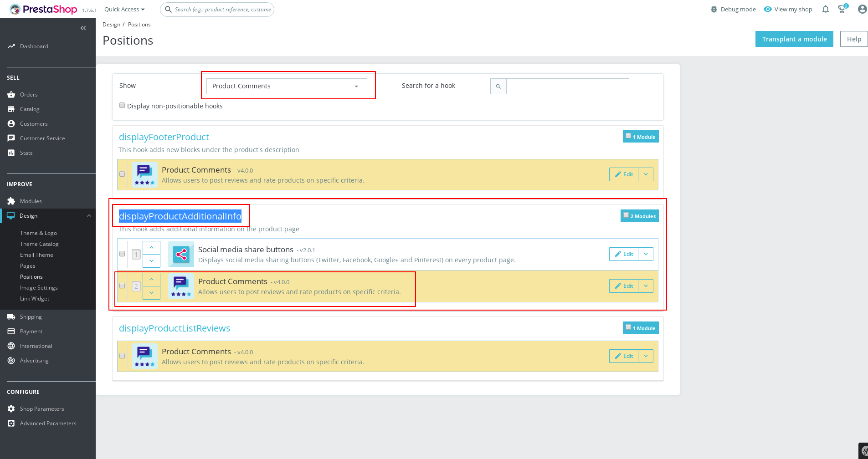Open the displayProductListReviews hook link
The width and height of the screenshot is (868, 459).
pyautogui.click(x=175, y=328)
